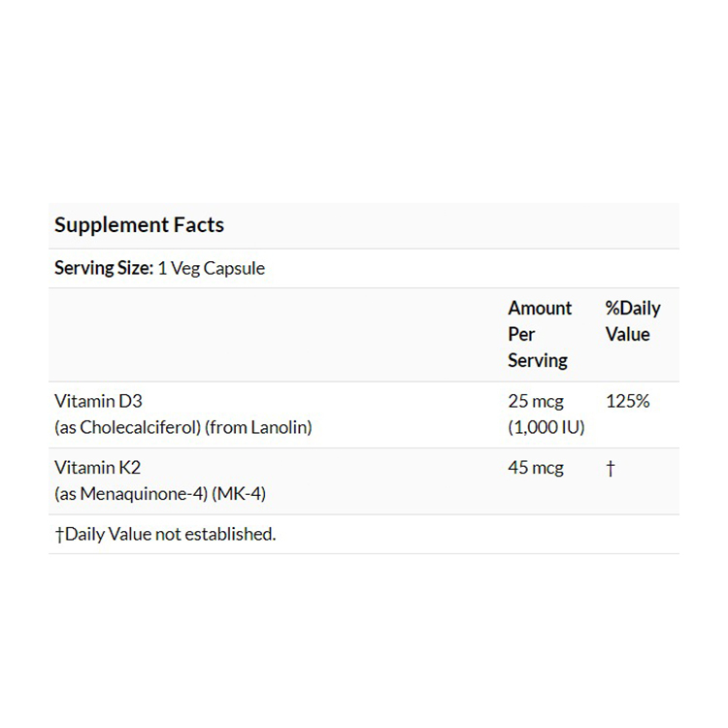The height and width of the screenshot is (728, 728).
Task: Select the 45 mcg amount
Action: coord(536,468)
